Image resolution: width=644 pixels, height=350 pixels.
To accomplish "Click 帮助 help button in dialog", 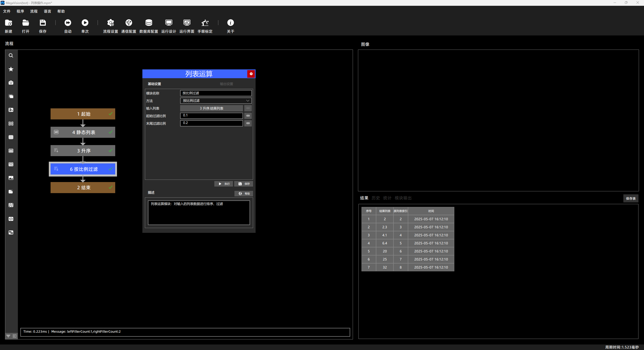I will [x=244, y=194].
